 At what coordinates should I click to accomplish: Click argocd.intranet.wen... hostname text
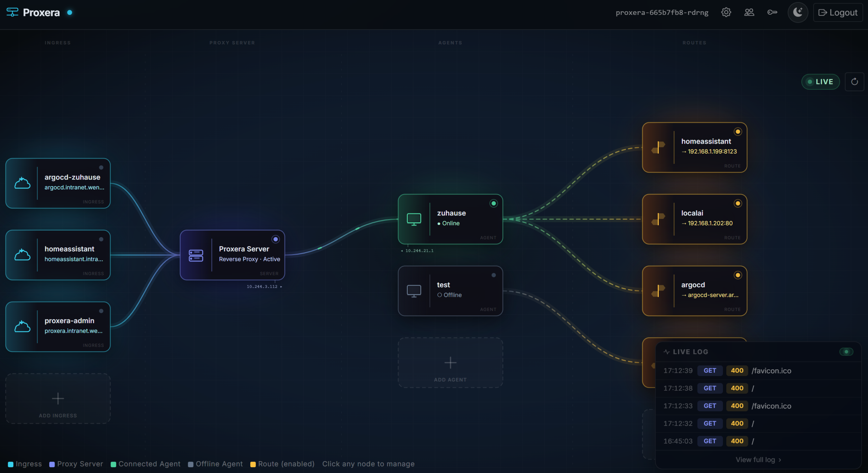pyautogui.click(x=74, y=187)
